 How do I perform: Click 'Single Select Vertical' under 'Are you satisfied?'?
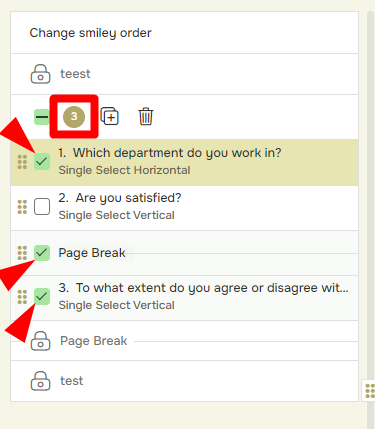coord(117,215)
